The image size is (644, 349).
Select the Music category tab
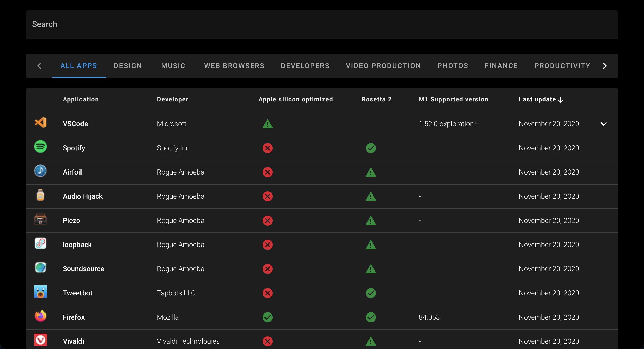tap(173, 66)
